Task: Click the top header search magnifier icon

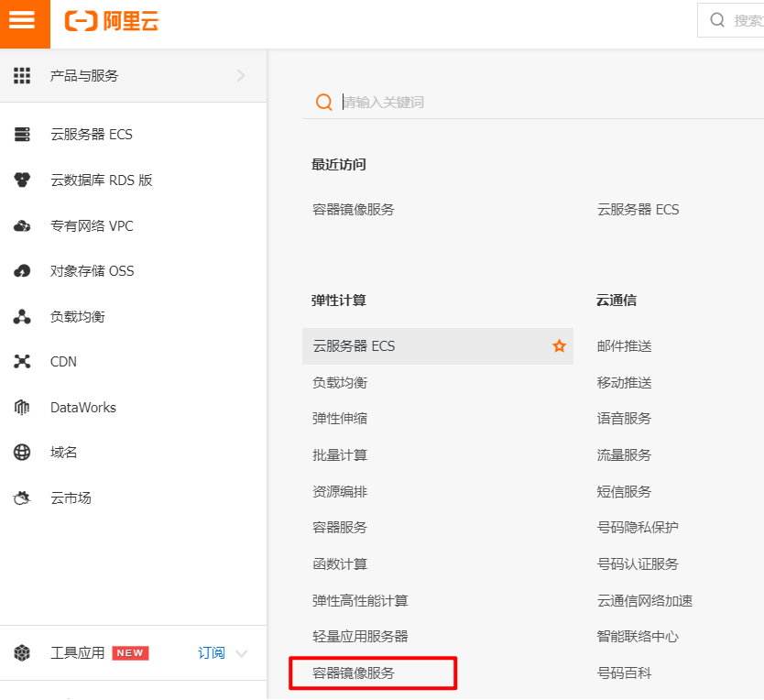Action: (717, 20)
